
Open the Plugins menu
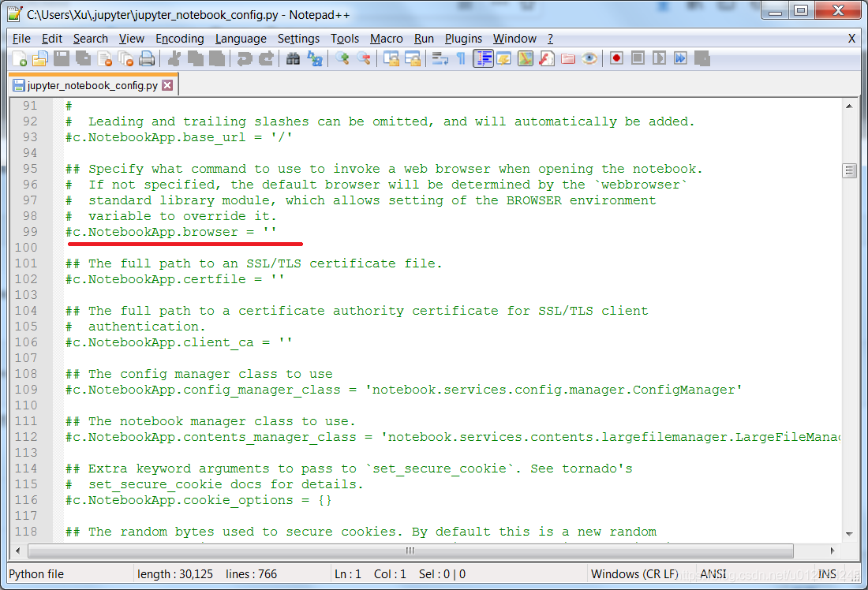(x=464, y=39)
